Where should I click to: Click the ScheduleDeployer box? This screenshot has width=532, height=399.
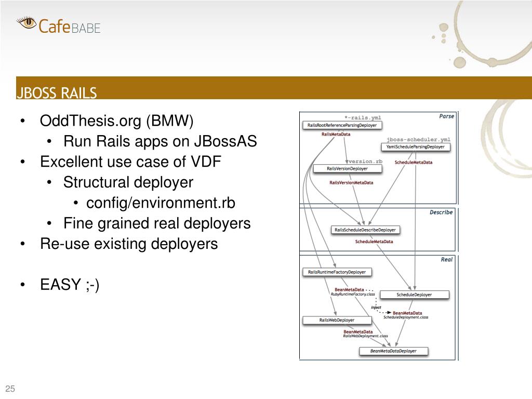pos(414,295)
